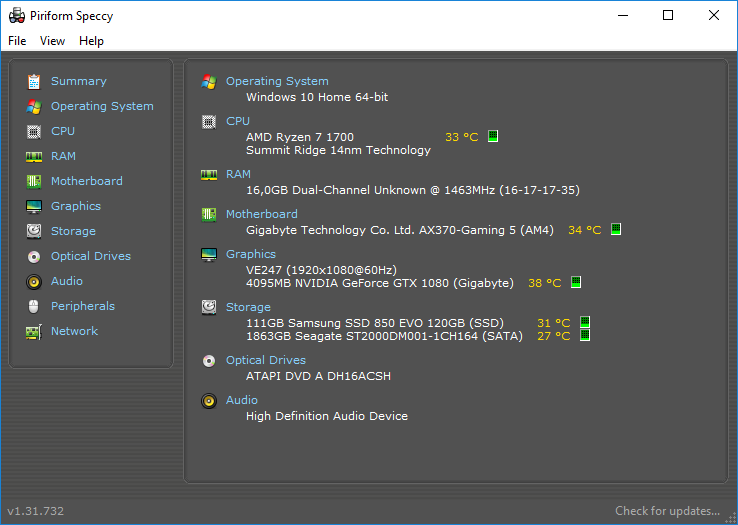Click the Check for updates link
738x525 pixels.
667,511
